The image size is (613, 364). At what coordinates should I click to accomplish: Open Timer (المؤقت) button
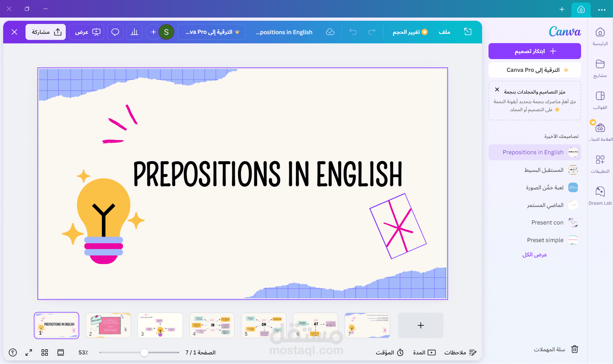pos(390,353)
